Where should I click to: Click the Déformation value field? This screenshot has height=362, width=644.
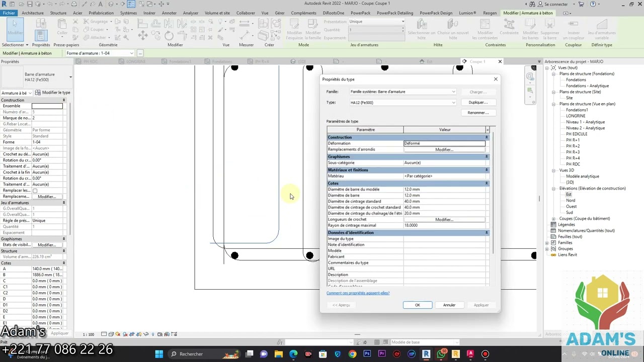444,143
